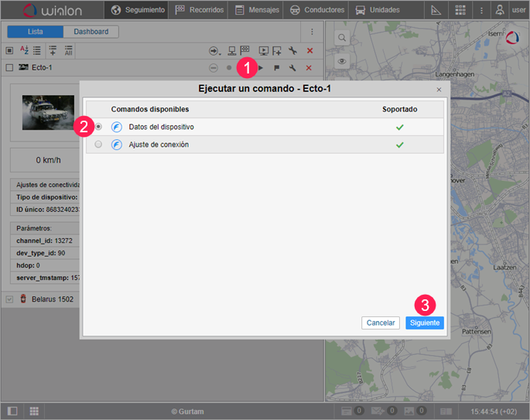Open the Unidades section
The width and height of the screenshot is (530, 420).
pos(378,10)
